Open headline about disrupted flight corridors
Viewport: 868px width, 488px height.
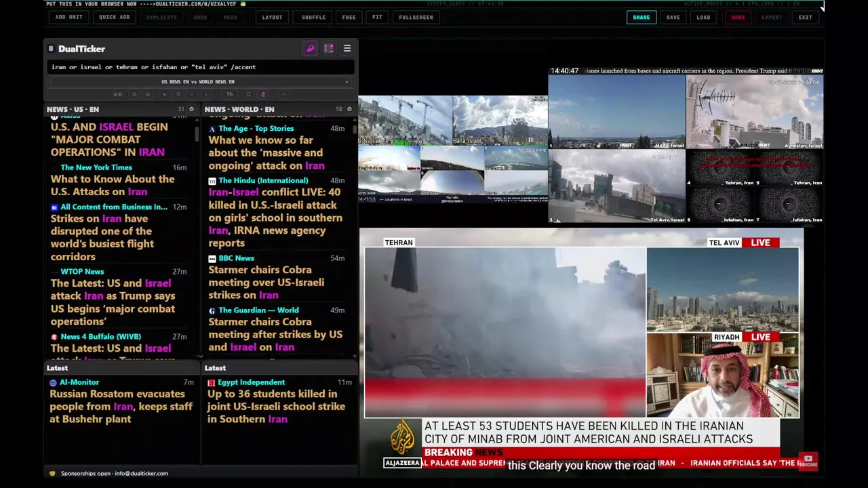click(102, 237)
